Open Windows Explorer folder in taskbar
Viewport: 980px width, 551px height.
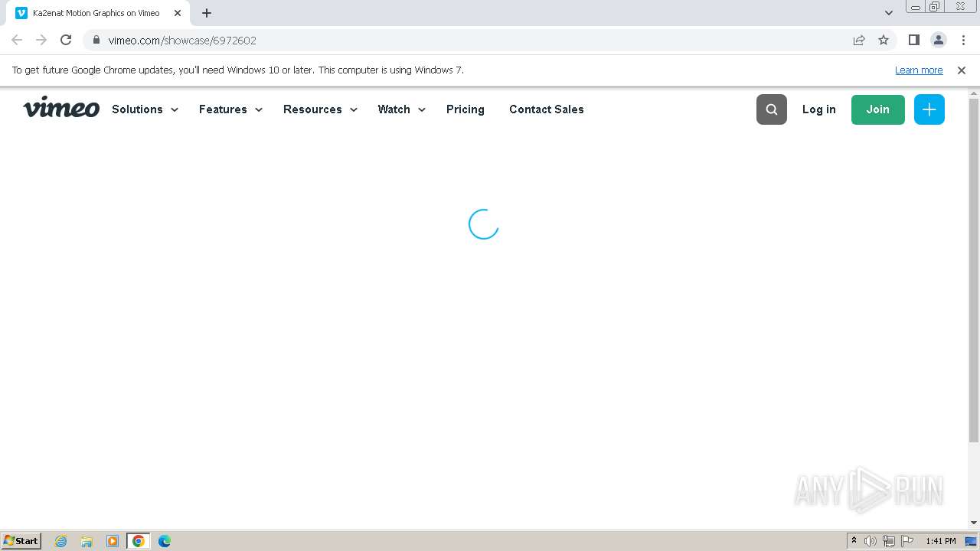pyautogui.click(x=87, y=541)
